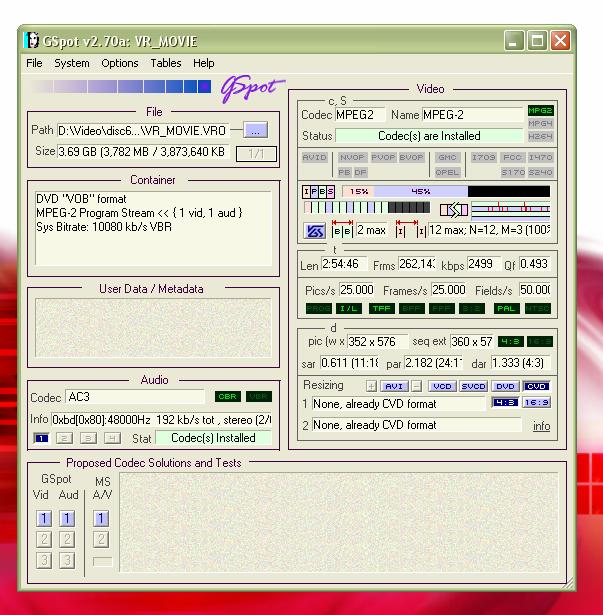The height and width of the screenshot is (615, 603).
Task: Click the BVOP flag indicator
Action: point(411,157)
